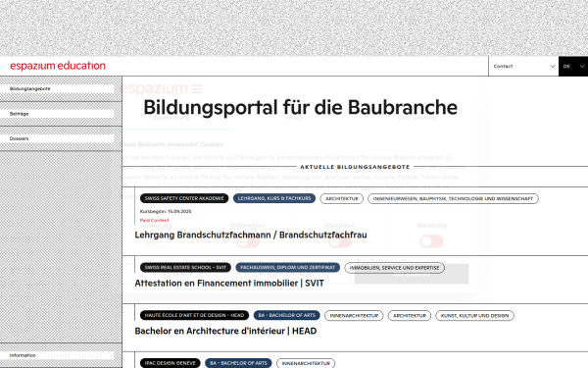Viewport: 588px width, 368px height.
Task: Open the Contact dropdown
Action: (523, 67)
